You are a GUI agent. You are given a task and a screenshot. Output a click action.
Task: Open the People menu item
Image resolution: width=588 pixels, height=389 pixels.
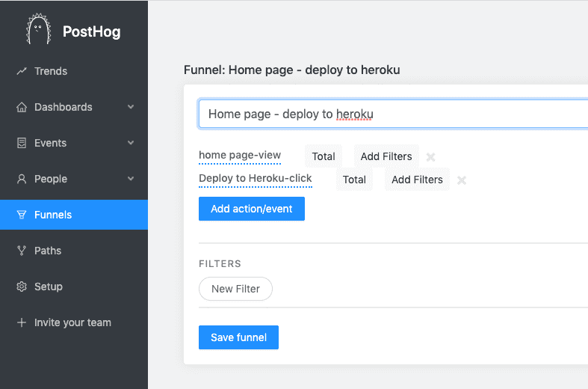[x=74, y=179]
